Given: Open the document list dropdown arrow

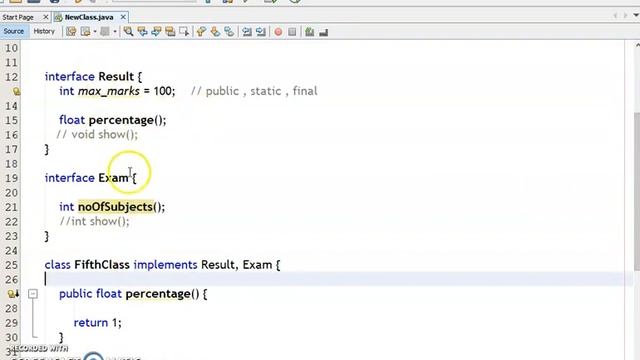Looking at the screenshot, I should coord(636,16).
